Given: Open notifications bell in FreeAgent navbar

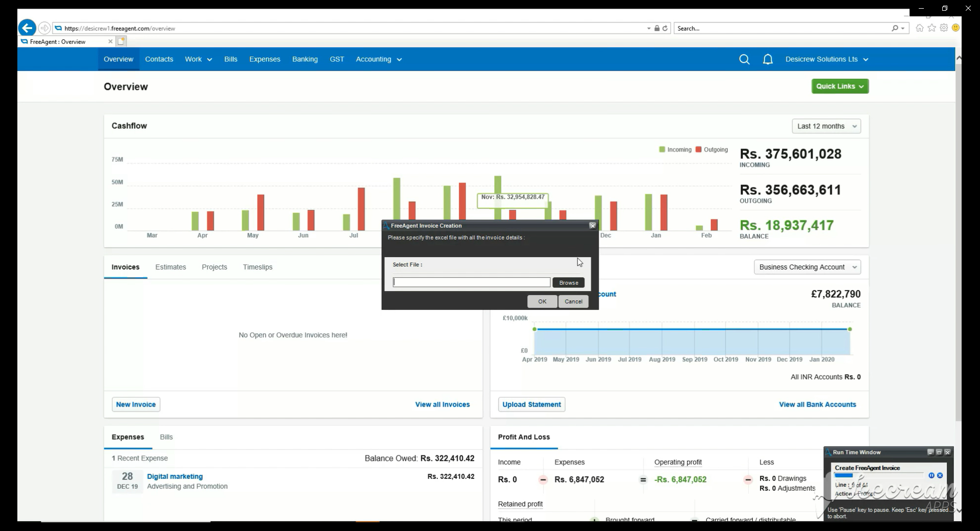Looking at the screenshot, I should 768,59.
